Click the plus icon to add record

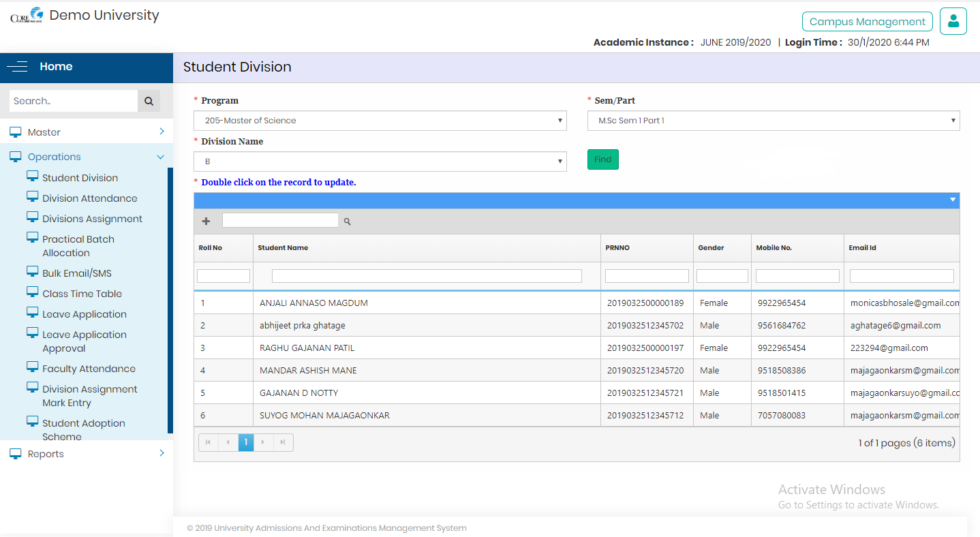click(206, 221)
